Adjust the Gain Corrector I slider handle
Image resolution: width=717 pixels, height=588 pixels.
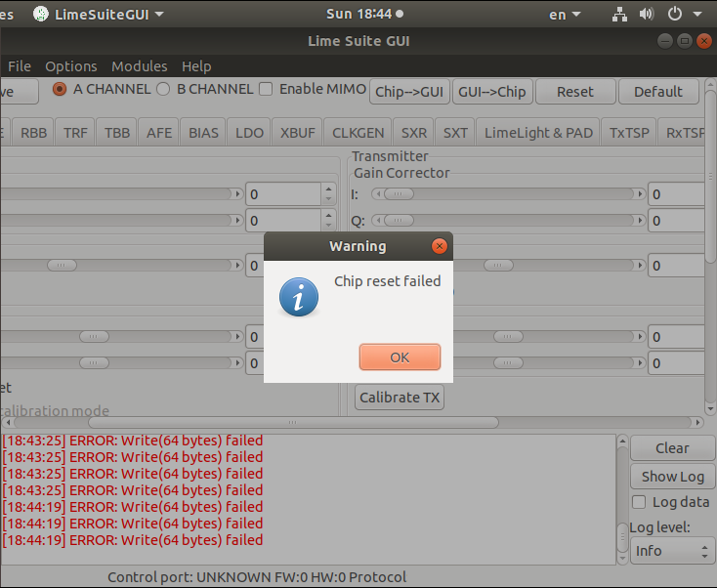[x=399, y=193]
